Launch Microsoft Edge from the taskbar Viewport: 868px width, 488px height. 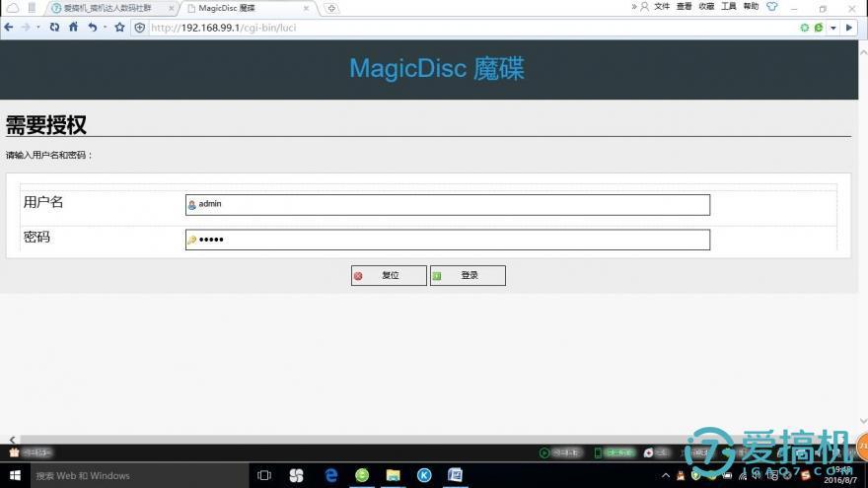[x=331, y=475]
